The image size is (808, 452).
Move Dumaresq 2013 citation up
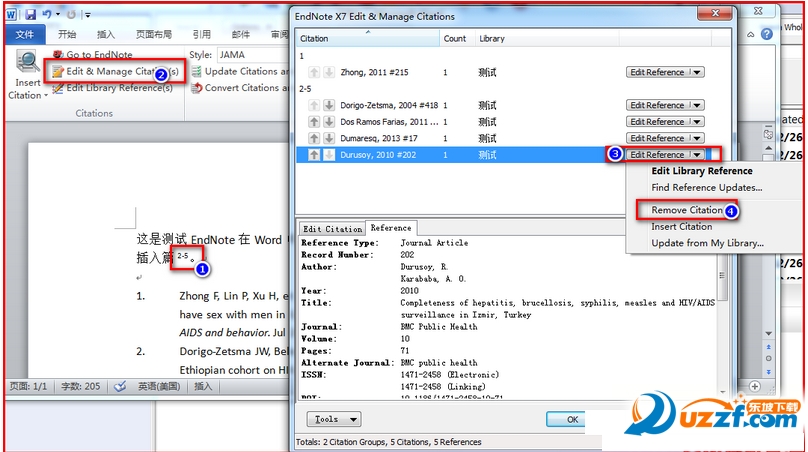[314, 138]
